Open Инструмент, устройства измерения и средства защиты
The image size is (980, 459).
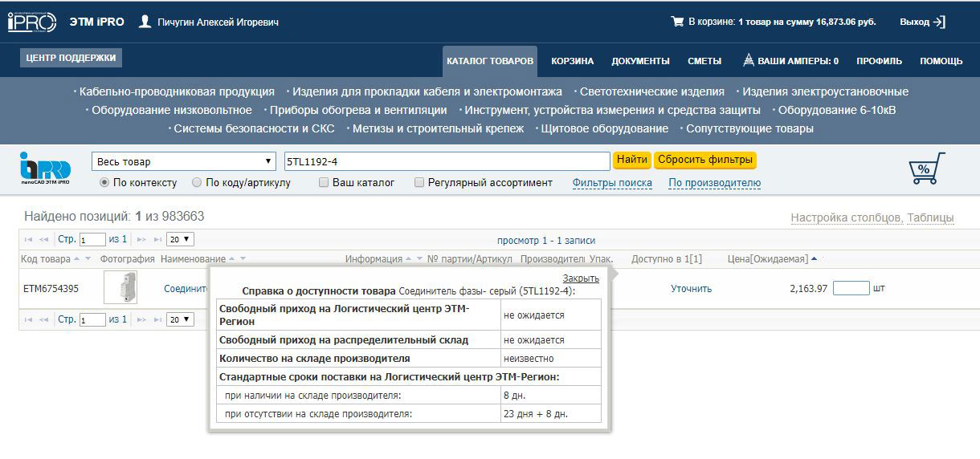(613, 110)
